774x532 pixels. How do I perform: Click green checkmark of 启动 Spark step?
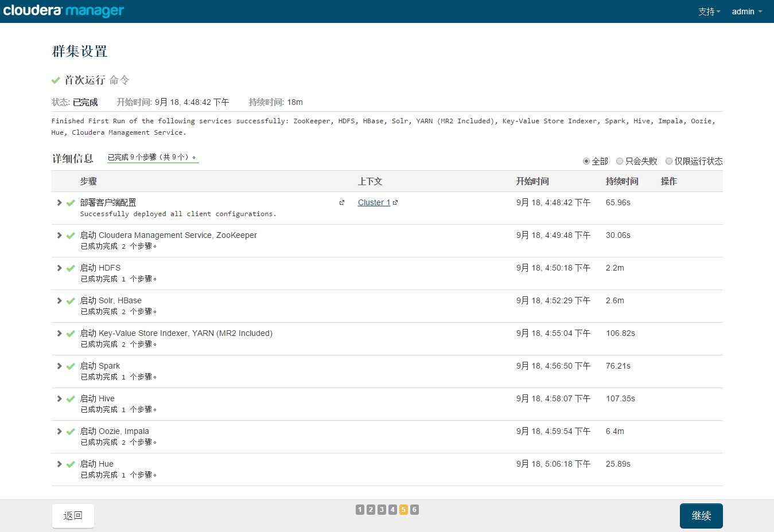71,366
